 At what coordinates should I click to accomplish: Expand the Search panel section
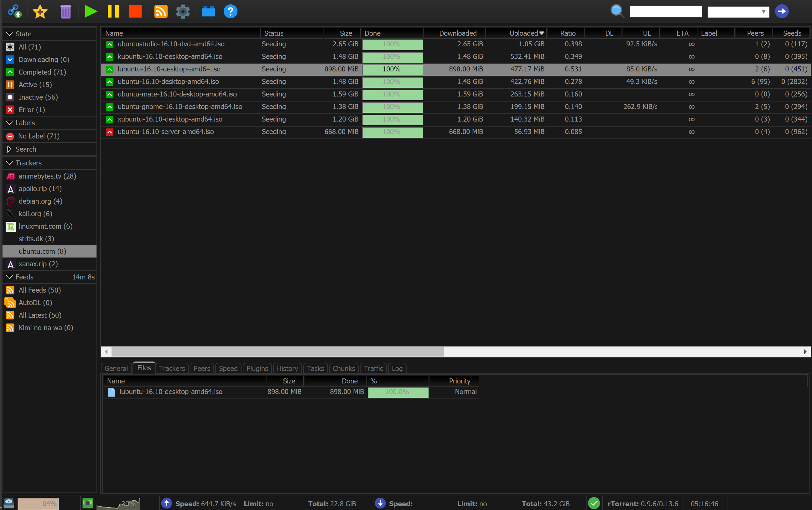(x=9, y=149)
